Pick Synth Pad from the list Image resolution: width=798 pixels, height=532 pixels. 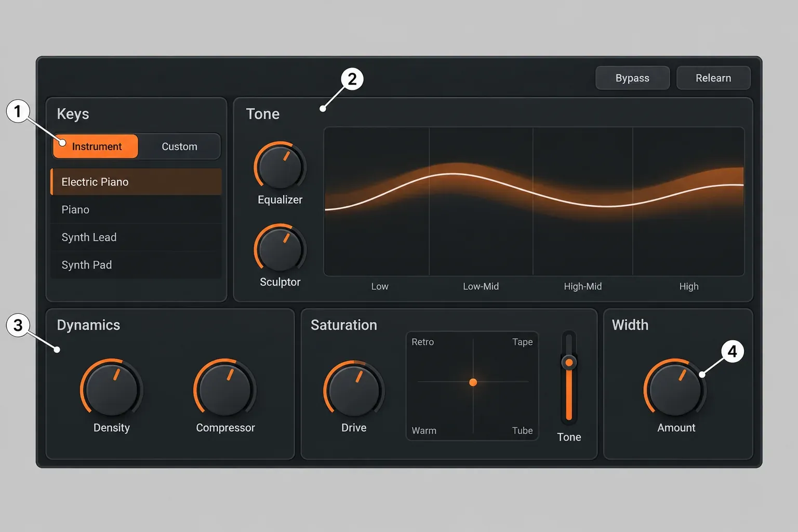pyautogui.click(x=136, y=265)
